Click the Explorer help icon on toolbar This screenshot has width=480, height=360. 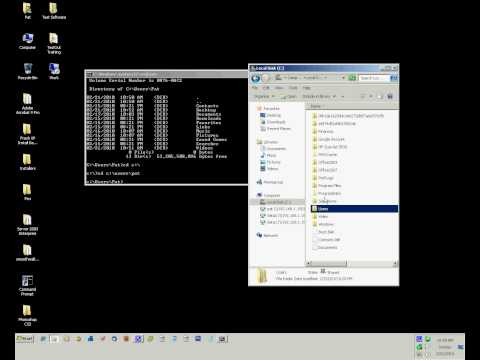point(390,97)
